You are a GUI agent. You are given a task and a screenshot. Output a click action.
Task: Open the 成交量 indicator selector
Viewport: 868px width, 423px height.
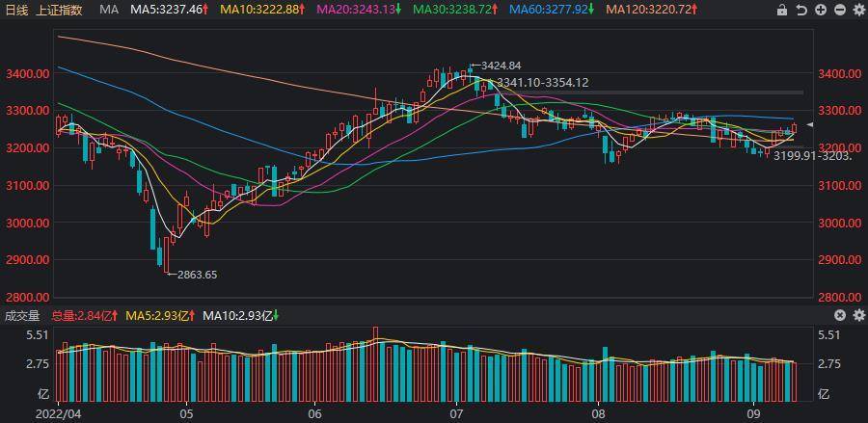(22, 315)
